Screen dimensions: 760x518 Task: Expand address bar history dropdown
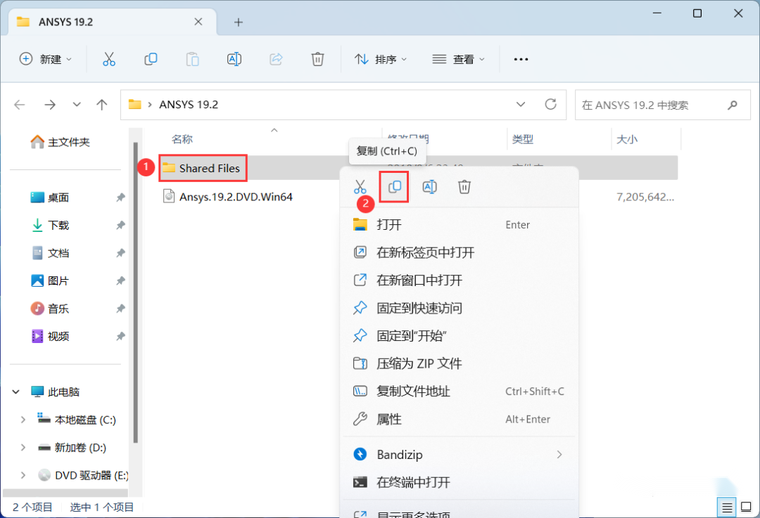pos(521,104)
